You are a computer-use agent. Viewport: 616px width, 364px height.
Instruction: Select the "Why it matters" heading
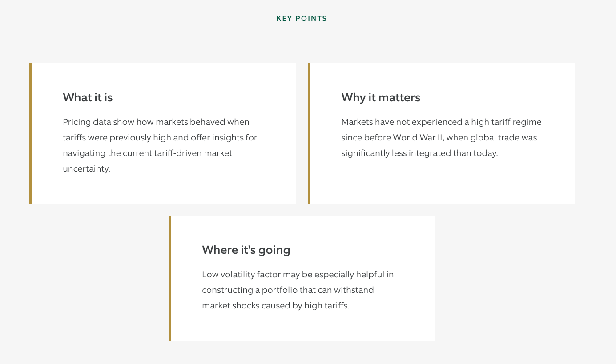[x=381, y=97]
